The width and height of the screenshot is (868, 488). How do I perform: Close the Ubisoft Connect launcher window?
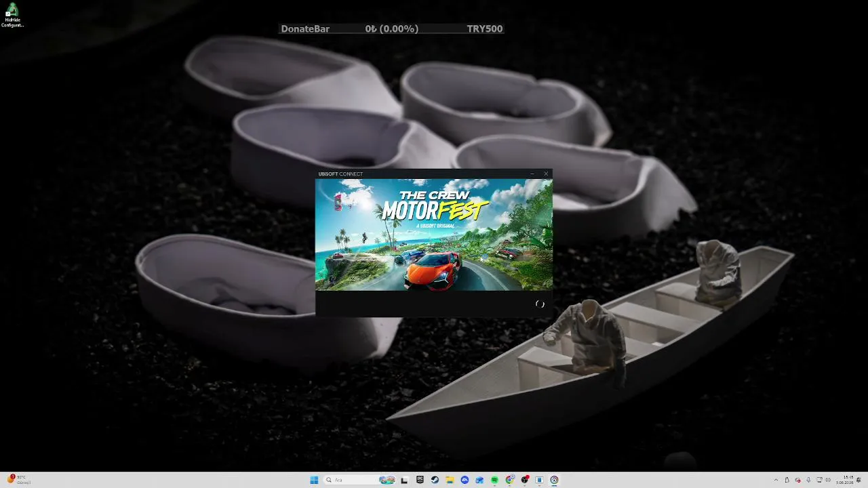point(546,174)
